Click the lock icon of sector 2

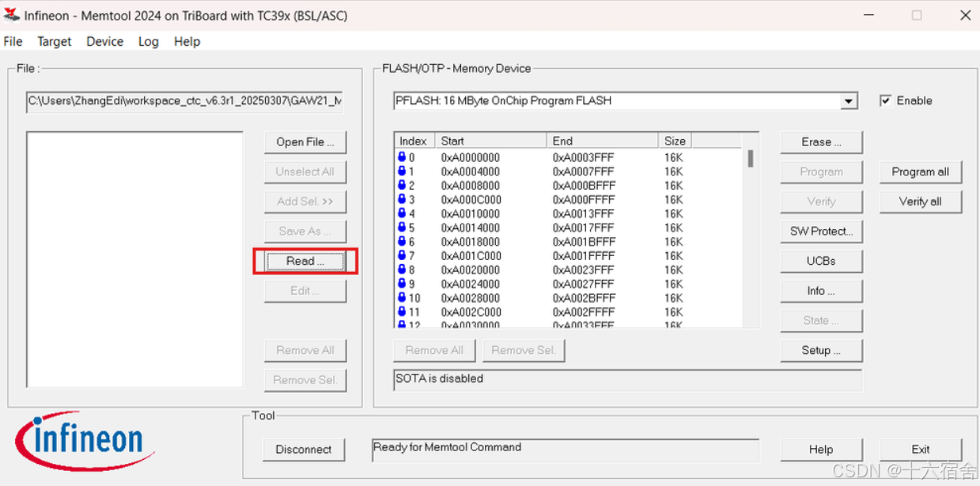coord(402,186)
